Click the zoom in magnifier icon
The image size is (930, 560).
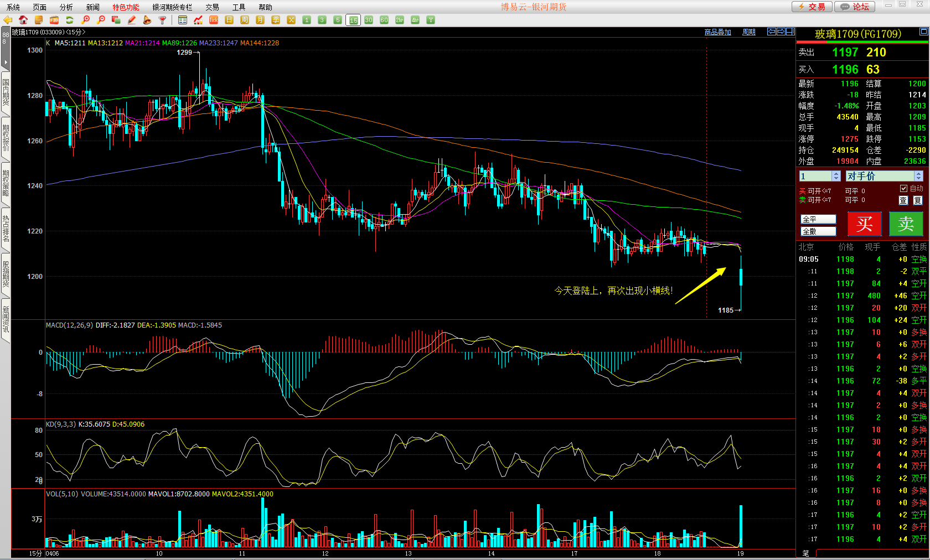[85, 20]
